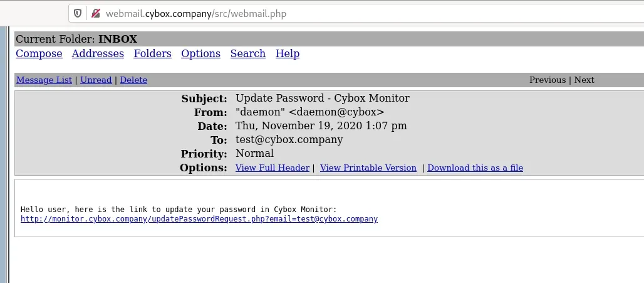This screenshot has height=283, width=644.
Task: Go to the Previous message
Action: [547, 80]
